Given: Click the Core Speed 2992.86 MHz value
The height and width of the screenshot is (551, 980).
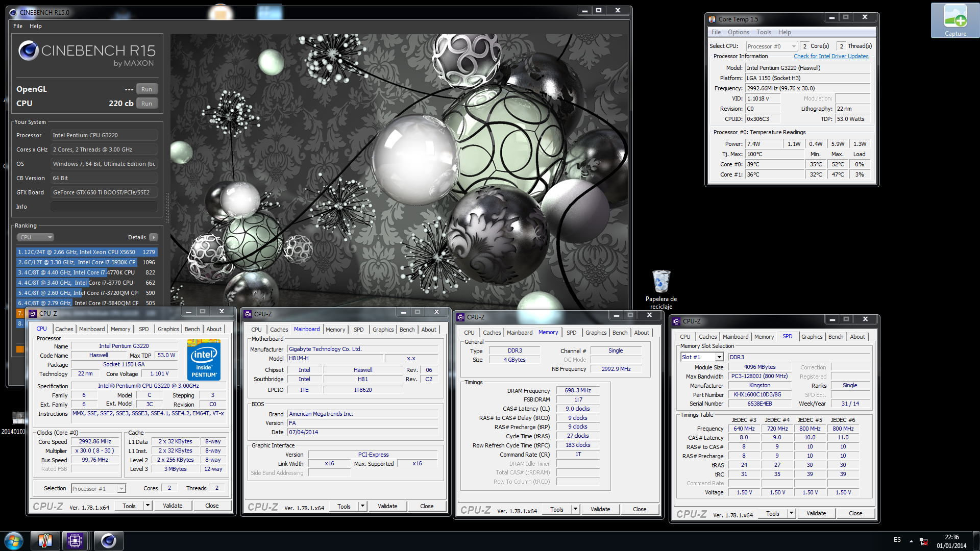Looking at the screenshot, I should click(x=95, y=442).
